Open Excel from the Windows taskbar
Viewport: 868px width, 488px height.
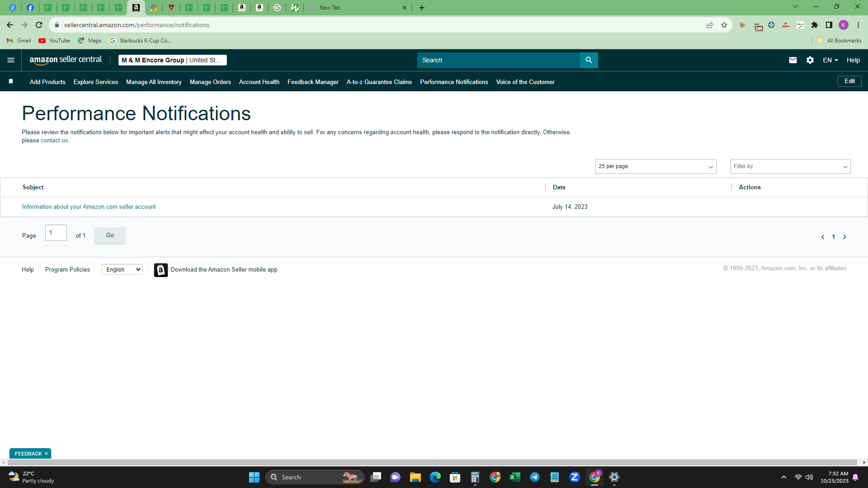(x=514, y=477)
